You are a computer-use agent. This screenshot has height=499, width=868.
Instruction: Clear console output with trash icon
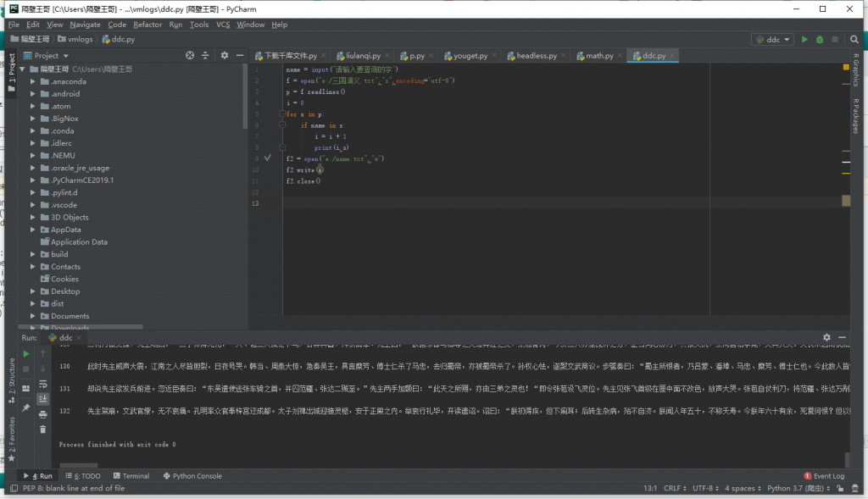[x=43, y=429]
